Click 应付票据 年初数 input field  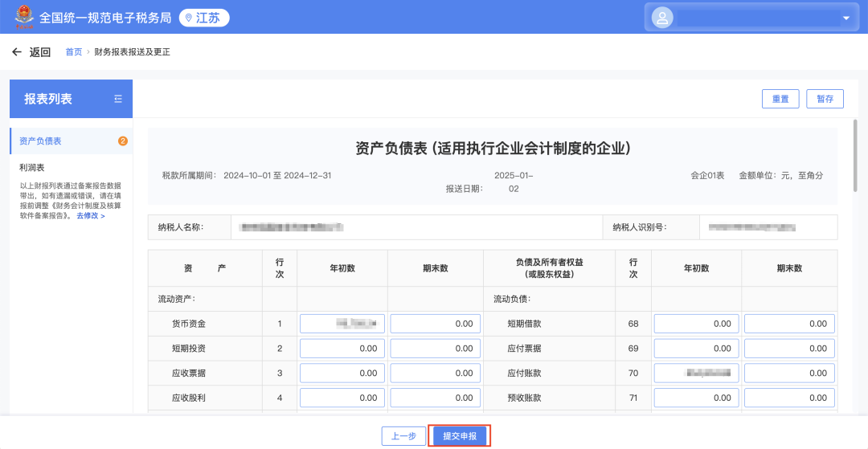pyautogui.click(x=696, y=349)
